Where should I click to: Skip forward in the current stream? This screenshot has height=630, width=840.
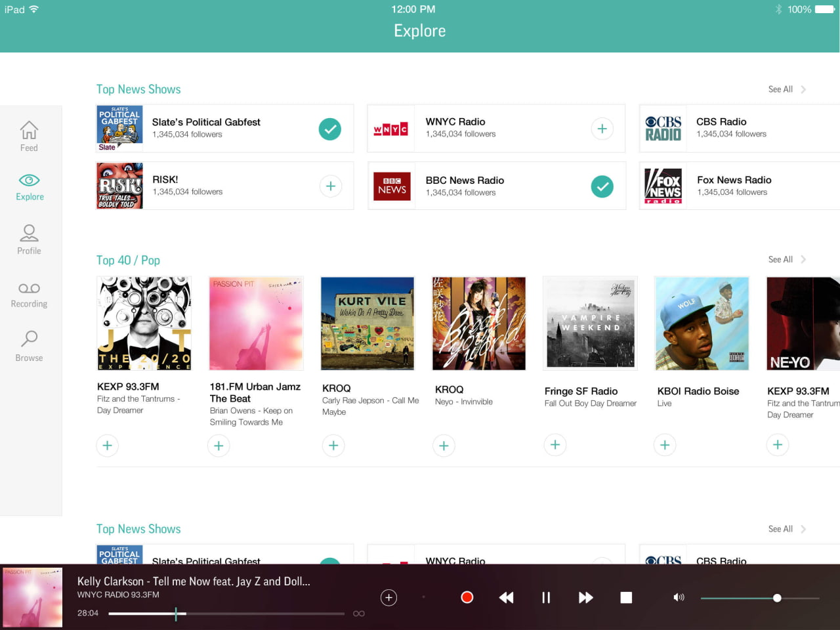point(585,597)
